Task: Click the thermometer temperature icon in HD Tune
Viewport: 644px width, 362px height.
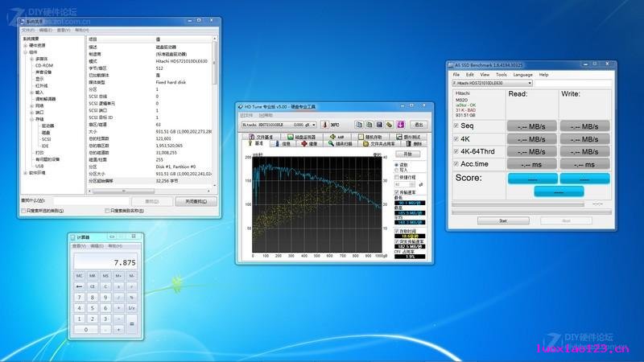Action: pyautogui.click(x=324, y=125)
